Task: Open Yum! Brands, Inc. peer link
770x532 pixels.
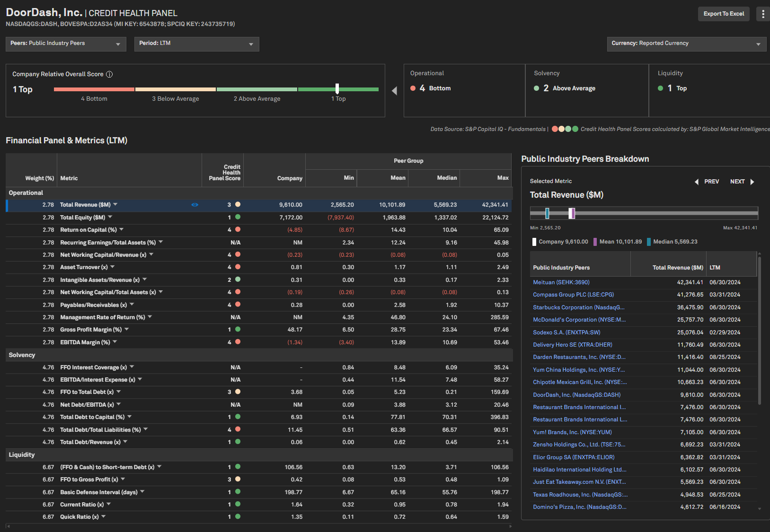Action: point(572,432)
